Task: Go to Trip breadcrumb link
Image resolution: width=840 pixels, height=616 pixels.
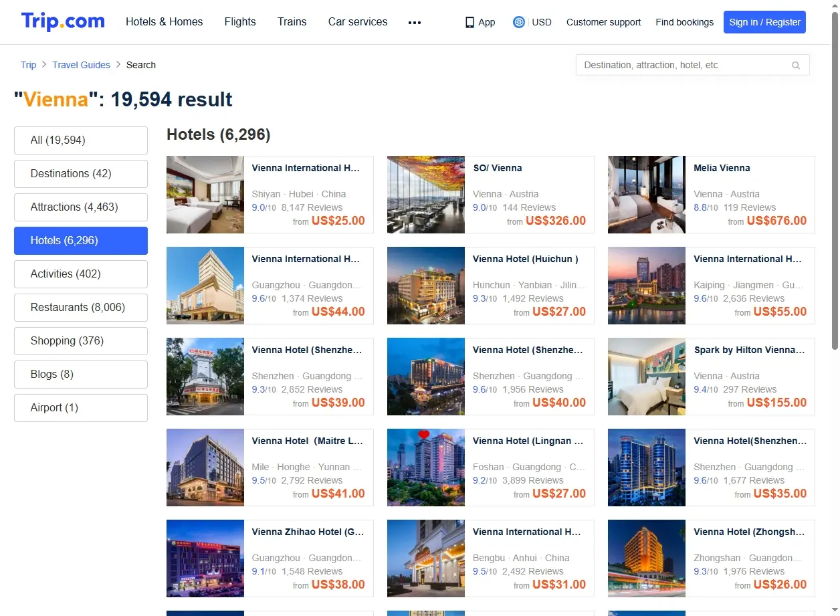Action: pyautogui.click(x=28, y=65)
